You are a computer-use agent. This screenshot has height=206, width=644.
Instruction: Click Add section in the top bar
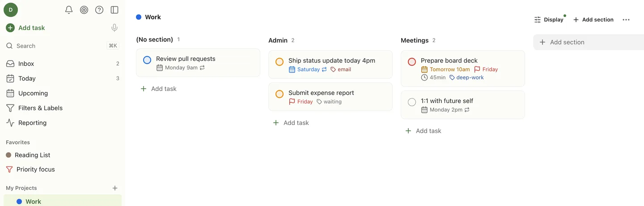(x=593, y=20)
